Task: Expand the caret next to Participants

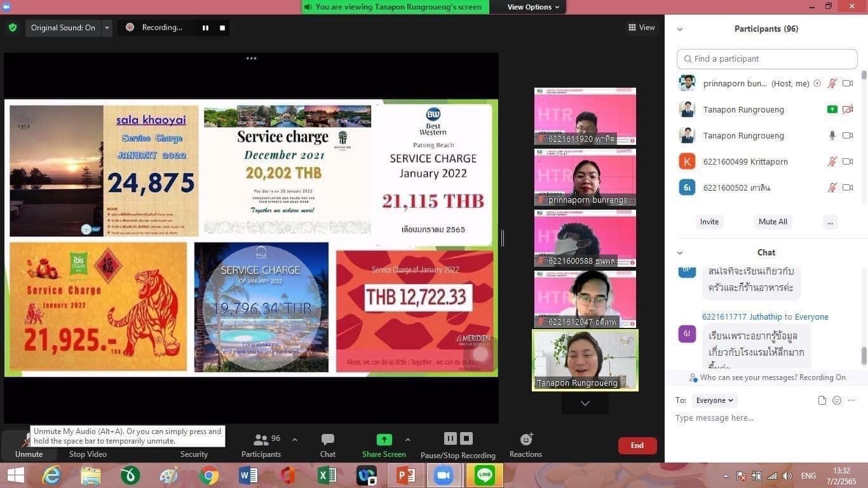Action: click(294, 440)
